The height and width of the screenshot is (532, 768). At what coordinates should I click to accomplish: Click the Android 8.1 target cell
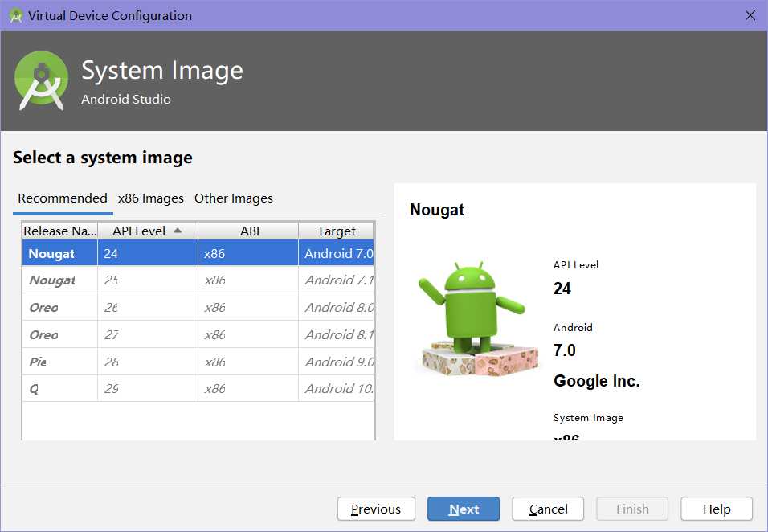coord(336,334)
